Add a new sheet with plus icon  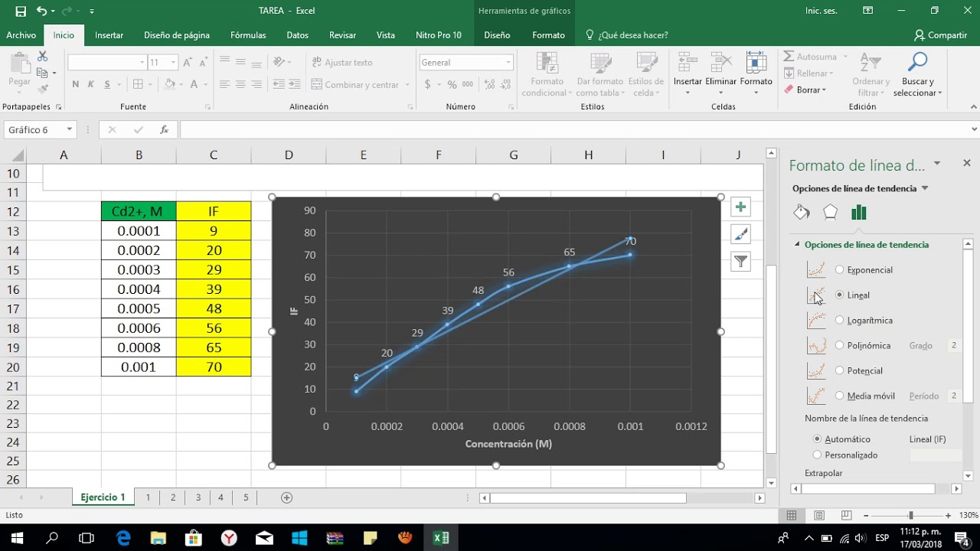287,497
